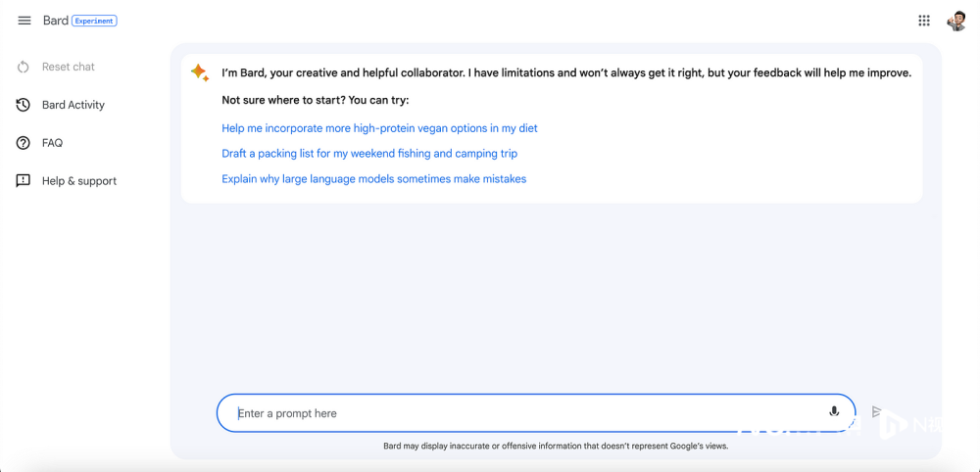Image resolution: width=980 pixels, height=472 pixels.
Task: Choose the large language models mistakes suggestion
Action: 373,179
